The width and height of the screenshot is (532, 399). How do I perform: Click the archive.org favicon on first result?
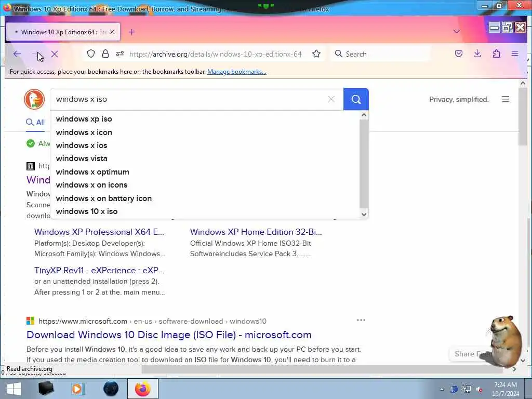[x=31, y=166]
